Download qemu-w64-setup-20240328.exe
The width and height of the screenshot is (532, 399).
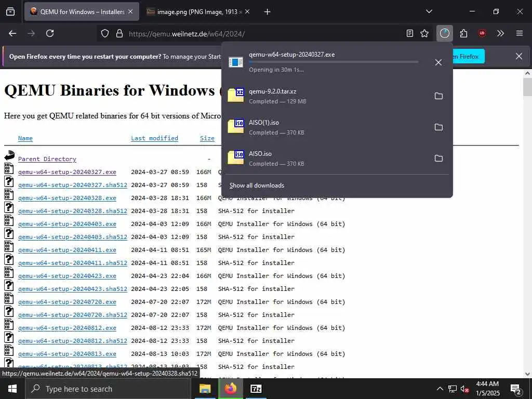tap(67, 198)
